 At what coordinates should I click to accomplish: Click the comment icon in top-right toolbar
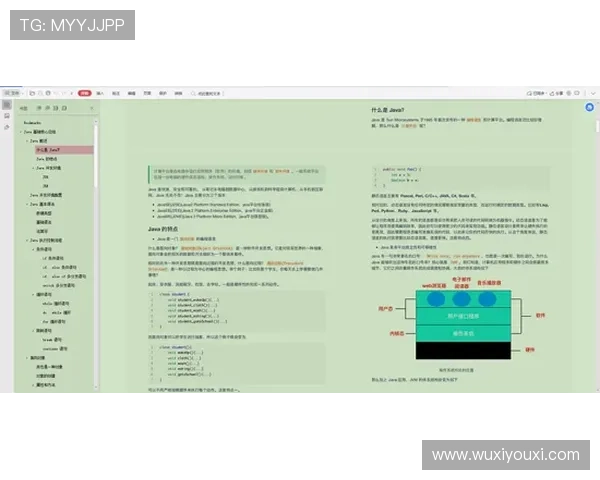(577, 93)
